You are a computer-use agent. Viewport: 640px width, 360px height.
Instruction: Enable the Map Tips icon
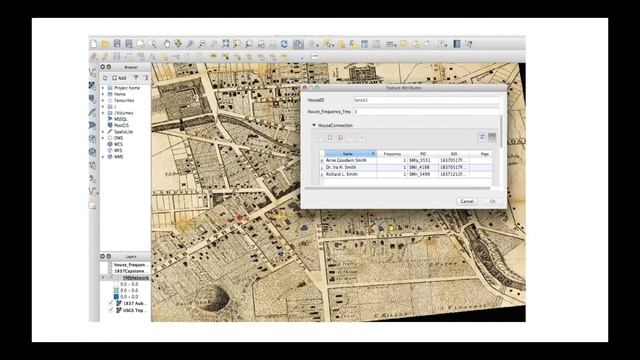(403, 44)
